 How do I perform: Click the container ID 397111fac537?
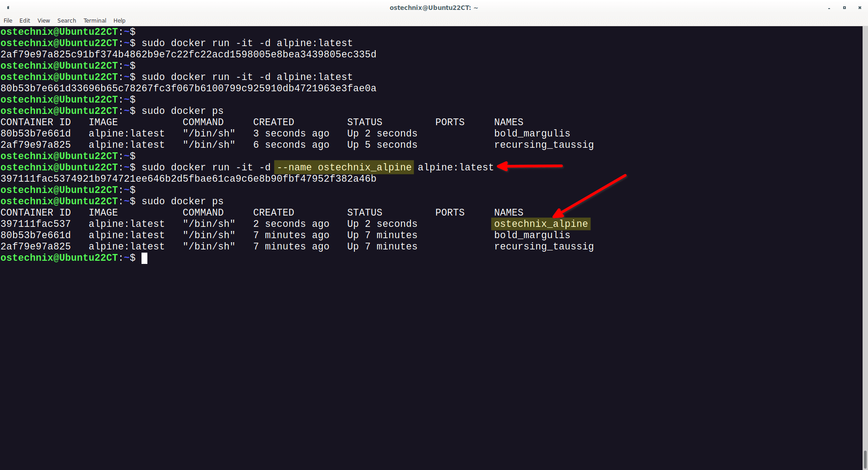click(x=35, y=223)
